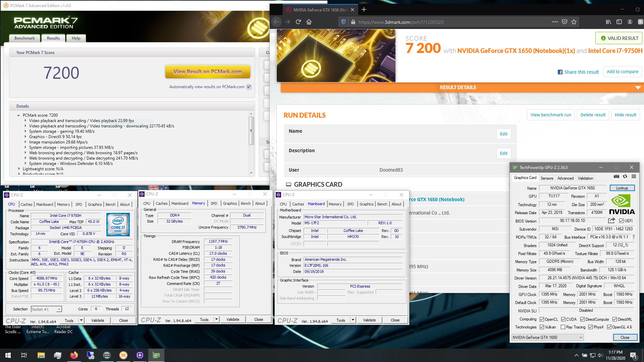
Task: Open Firefox account icon
Action: (630, 22)
